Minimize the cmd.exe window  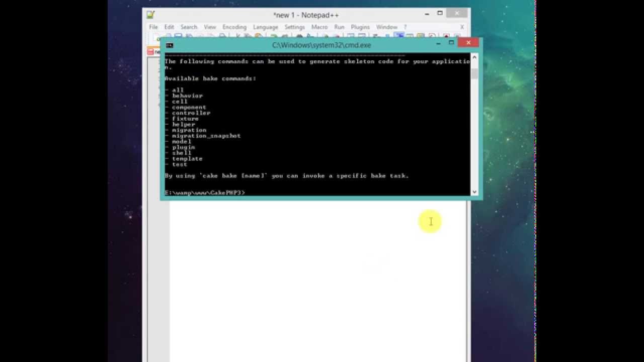click(439, 43)
